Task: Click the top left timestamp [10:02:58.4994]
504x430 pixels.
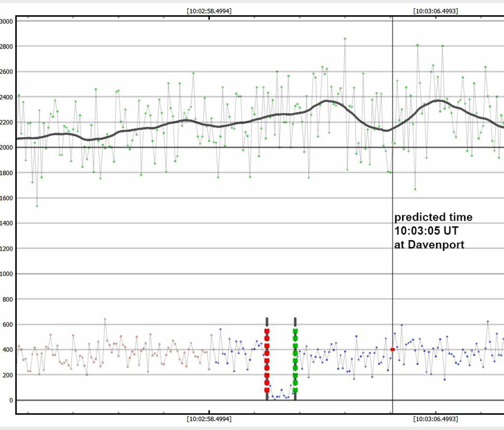Action: 209,11
